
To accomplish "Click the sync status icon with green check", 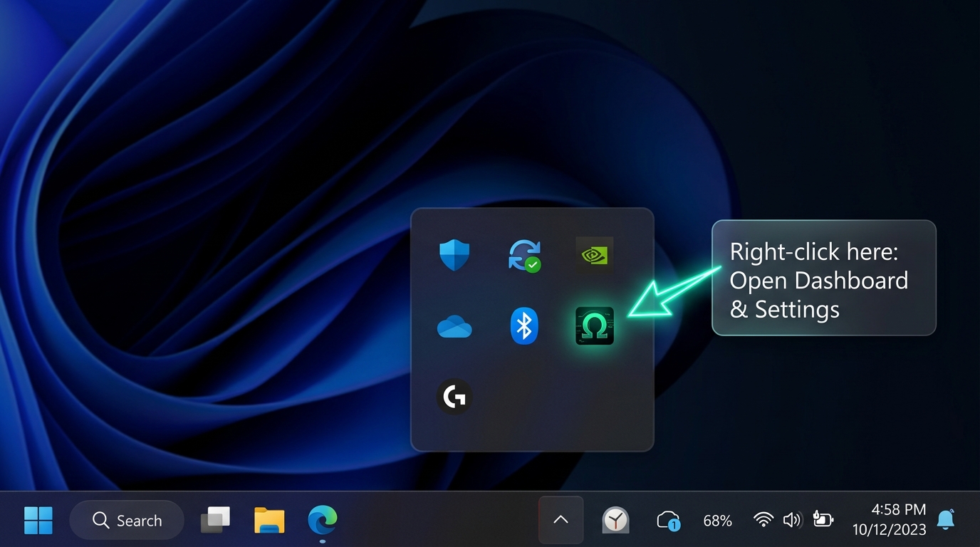I will coord(525,256).
